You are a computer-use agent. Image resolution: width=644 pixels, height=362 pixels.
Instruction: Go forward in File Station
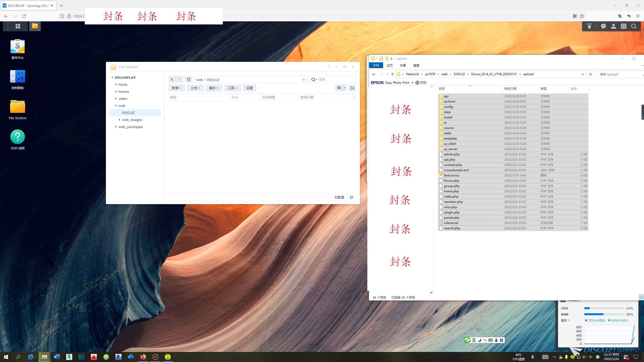tap(180, 79)
